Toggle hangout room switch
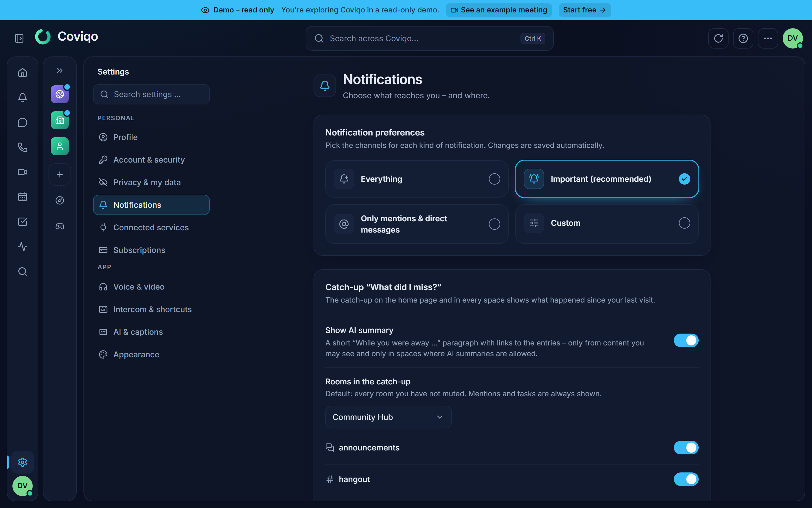Image resolution: width=812 pixels, height=508 pixels. pyautogui.click(x=686, y=479)
